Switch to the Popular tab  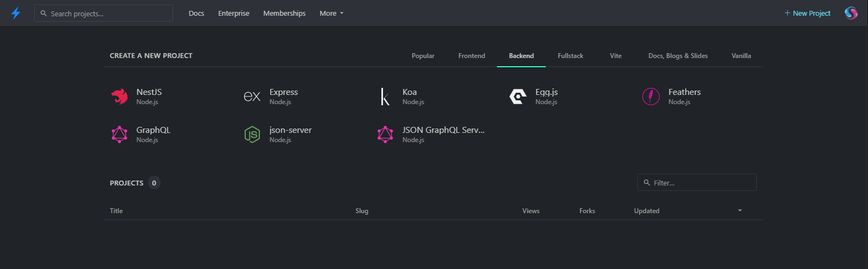[x=423, y=56]
